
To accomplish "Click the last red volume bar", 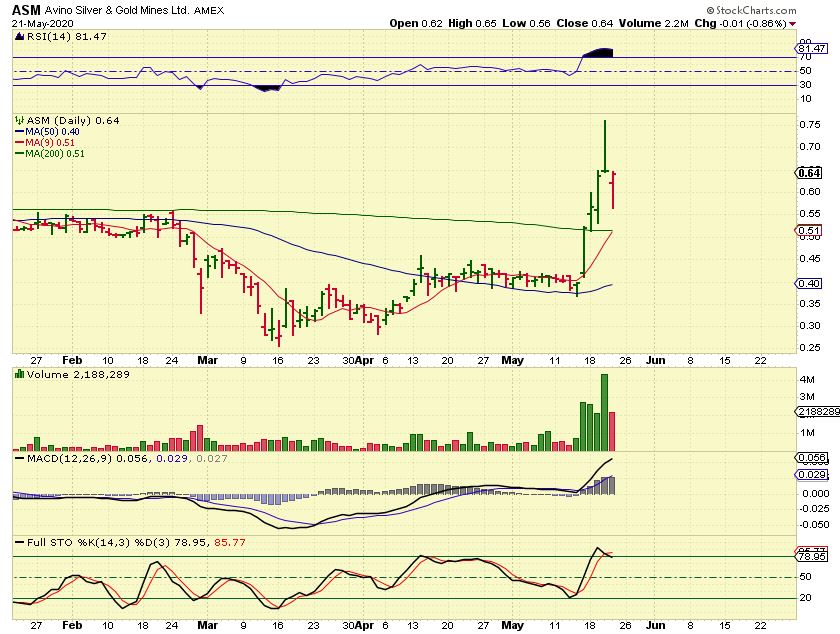I will point(611,431).
